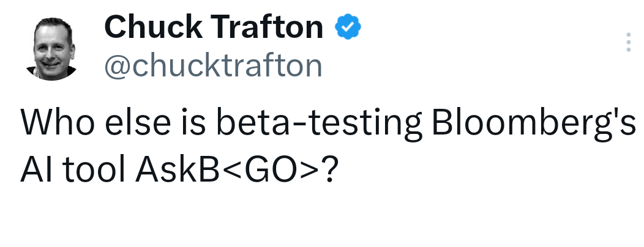Viewport: 644px width, 247px height.
Task: Click the @ symbol in the handle
Action: (x=118, y=67)
